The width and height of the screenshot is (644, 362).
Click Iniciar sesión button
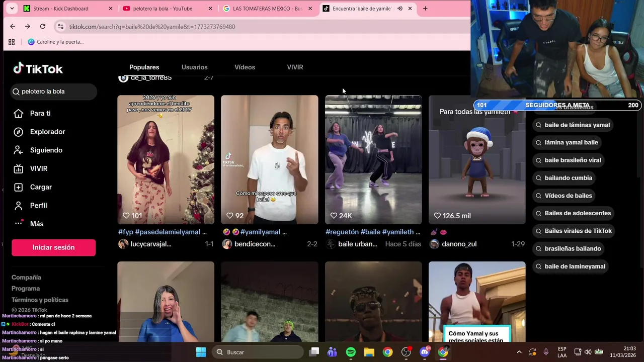(53, 247)
